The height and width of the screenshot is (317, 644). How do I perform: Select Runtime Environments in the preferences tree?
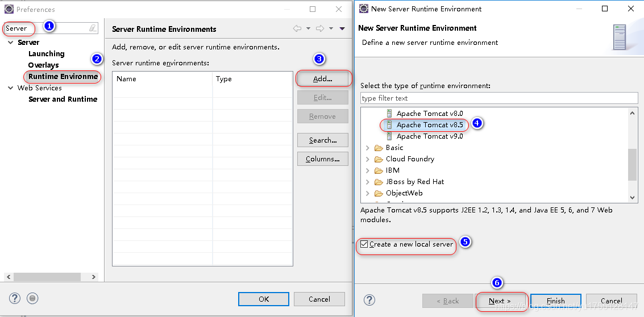63,77
